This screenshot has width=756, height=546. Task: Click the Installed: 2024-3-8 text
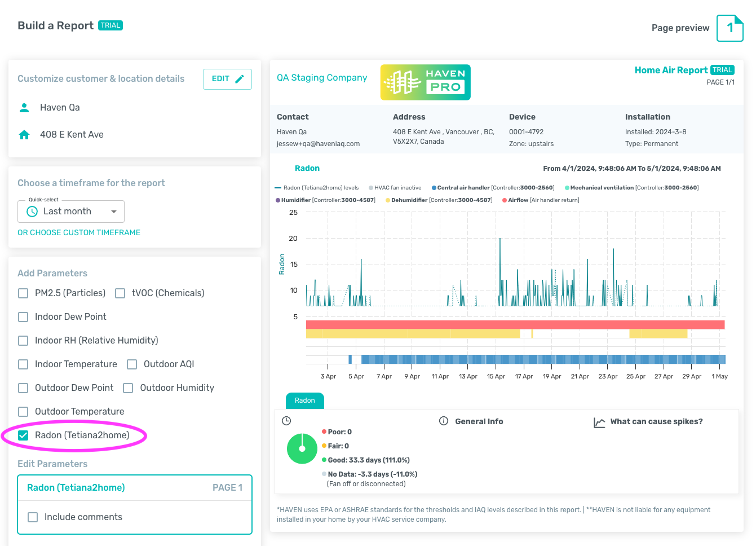[x=656, y=132]
